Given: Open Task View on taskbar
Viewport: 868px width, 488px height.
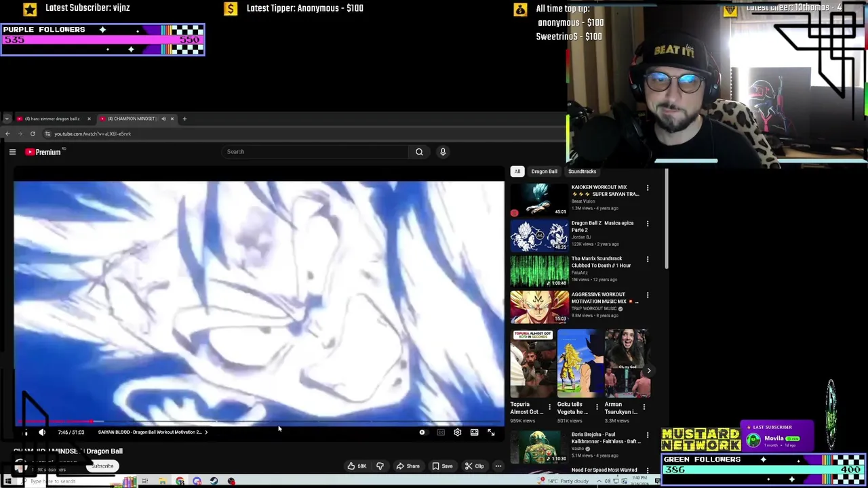Looking at the screenshot, I should point(144,481).
